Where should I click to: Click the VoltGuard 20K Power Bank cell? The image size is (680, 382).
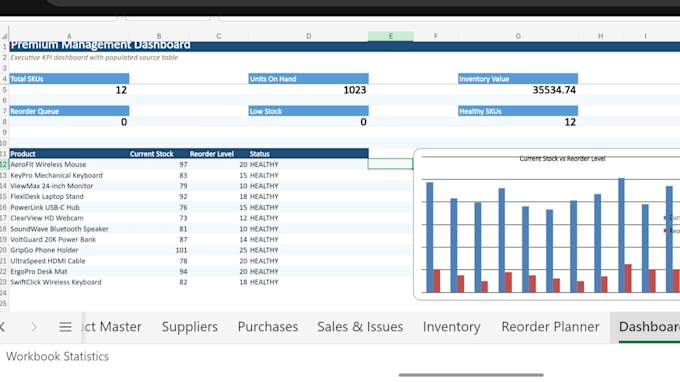[69, 239]
